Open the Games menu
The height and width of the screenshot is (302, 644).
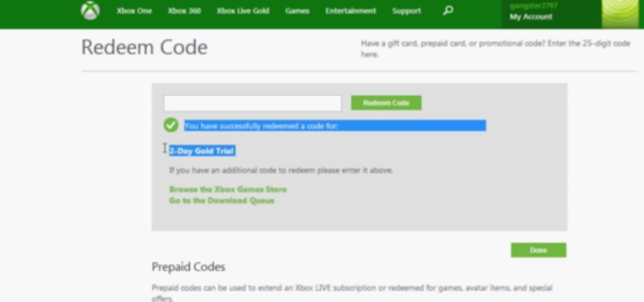[297, 11]
